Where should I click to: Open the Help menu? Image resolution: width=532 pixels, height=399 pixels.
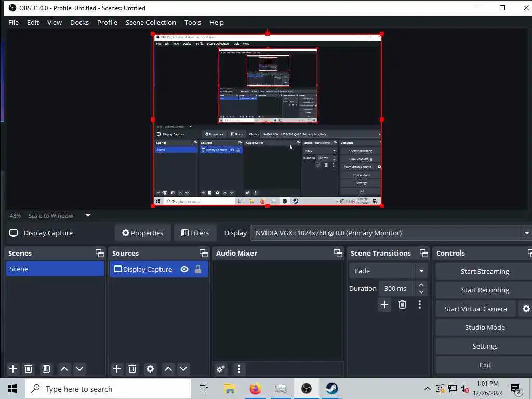click(217, 22)
